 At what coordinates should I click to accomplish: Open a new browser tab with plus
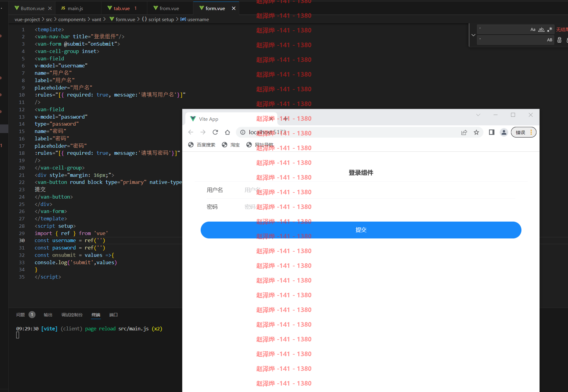pyautogui.click(x=286, y=119)
